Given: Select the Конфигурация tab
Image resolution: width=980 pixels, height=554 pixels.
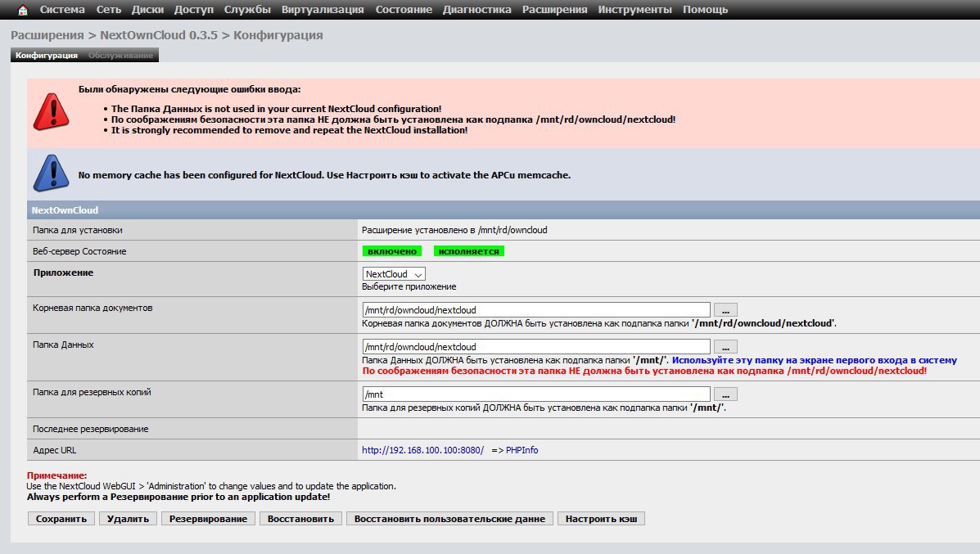Looking at the screenshot, I should (x=47, y=55).
